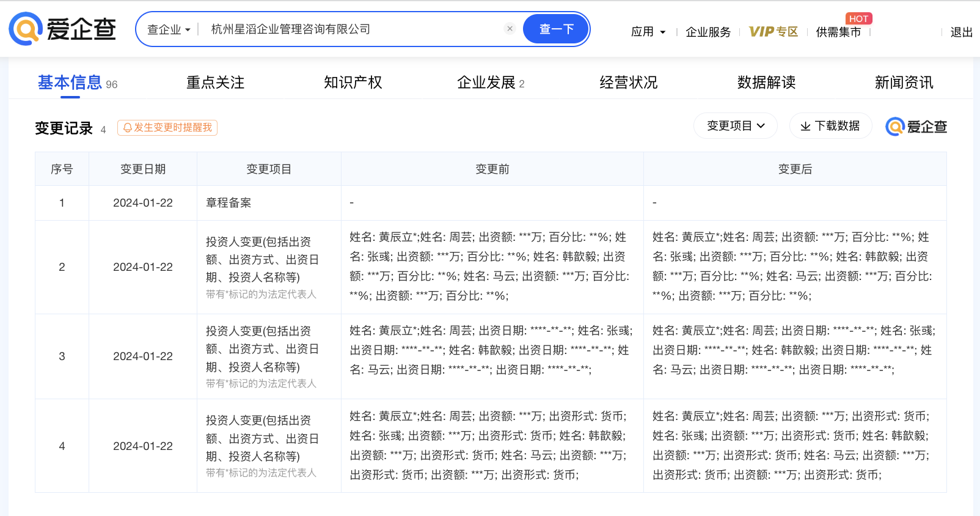Click 发生变更时提醒我 reminder button
Image resolution: width=980 pixels, height=516 pixels.
(167, 128)
